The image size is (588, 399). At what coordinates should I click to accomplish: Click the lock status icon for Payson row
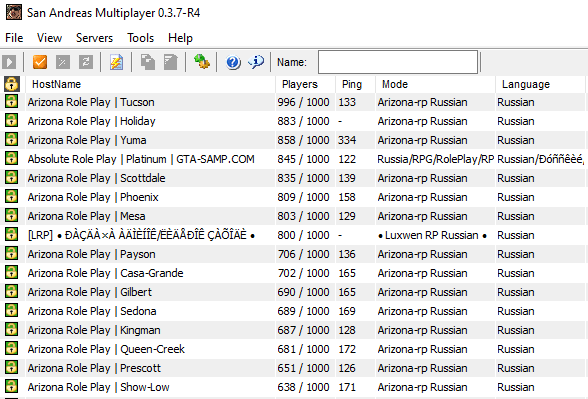[12, 253]
